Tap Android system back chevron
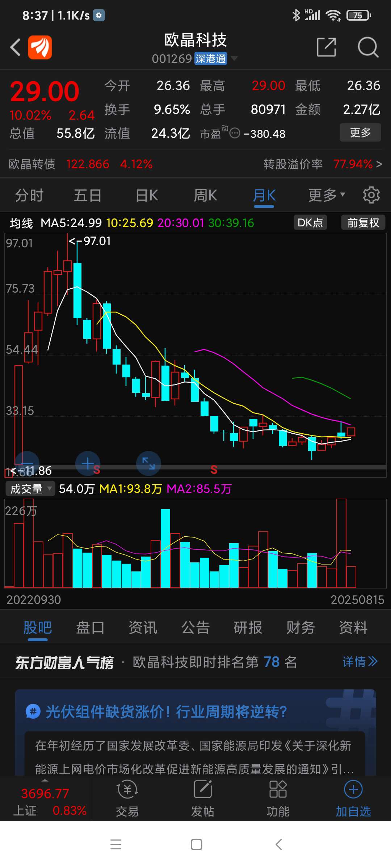The height and width of the screenshot is (868, 391). coord(278,844)
